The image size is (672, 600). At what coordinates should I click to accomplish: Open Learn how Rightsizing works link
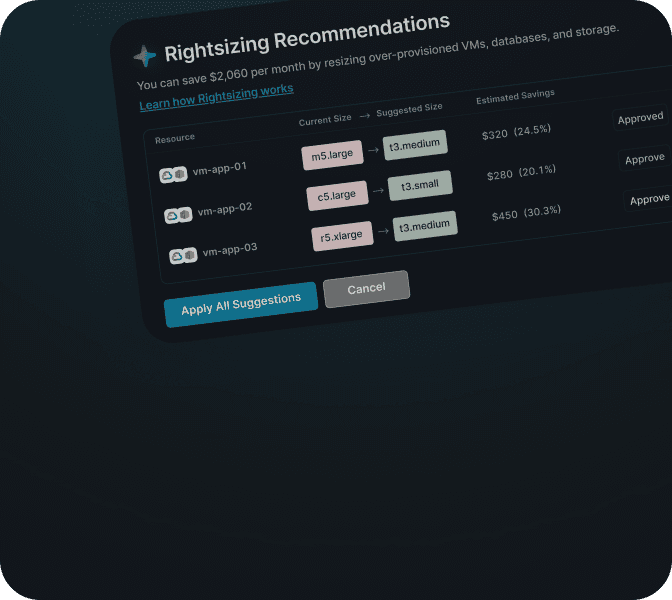(x=216, y=97)
